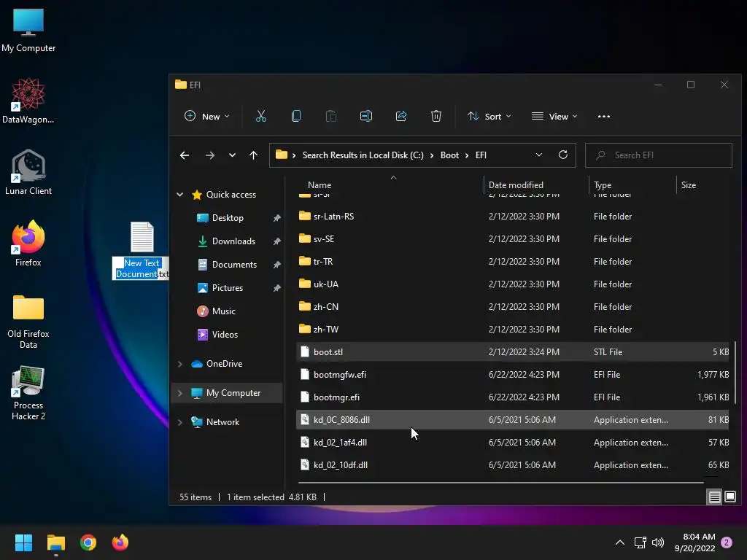Launch Chrome from the taskbar
Image resolution: width=747 pixels, height=560 pixels.
tap(88, 542)
